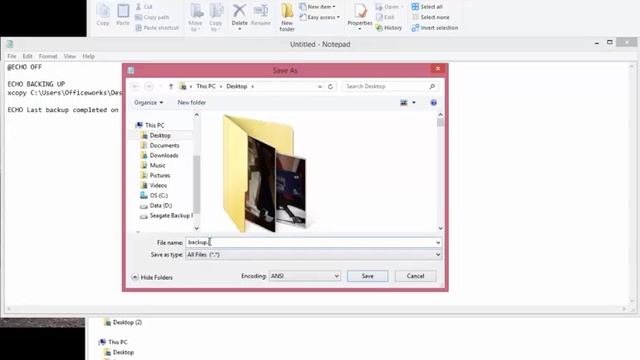This screenshot has width=640, height=360.
Task: Click Desktop in the address breadcrumb
Action: [237, 86]
